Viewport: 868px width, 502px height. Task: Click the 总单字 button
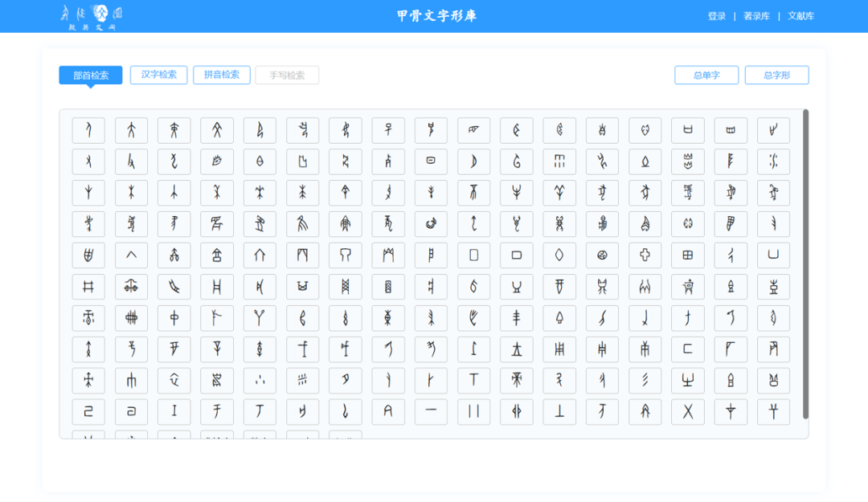coord(706,75)
